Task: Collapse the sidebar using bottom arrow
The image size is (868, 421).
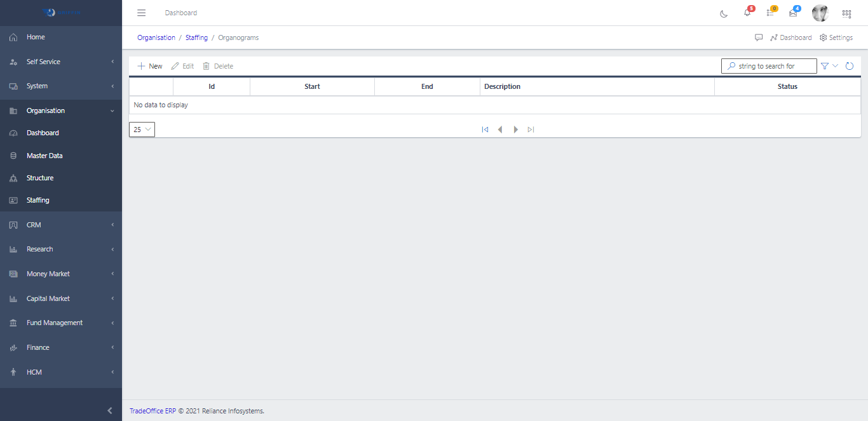Action: [110, 411]
